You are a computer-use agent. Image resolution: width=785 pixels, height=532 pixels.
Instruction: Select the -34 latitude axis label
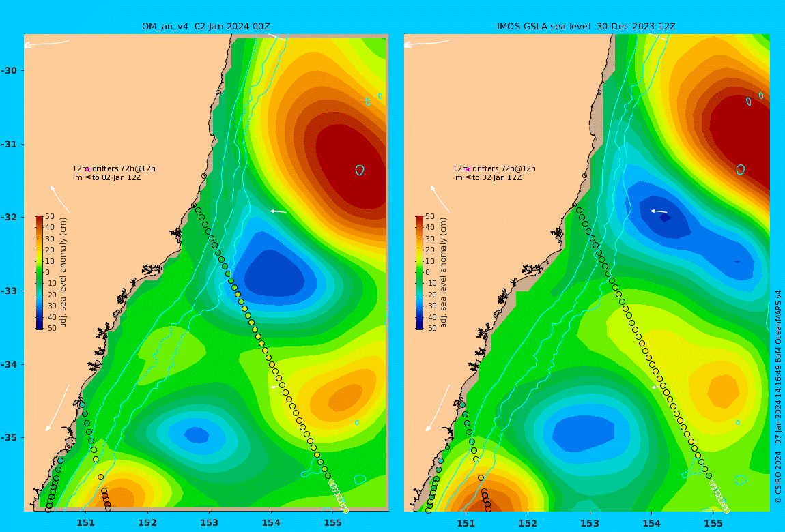click(8, 364)
